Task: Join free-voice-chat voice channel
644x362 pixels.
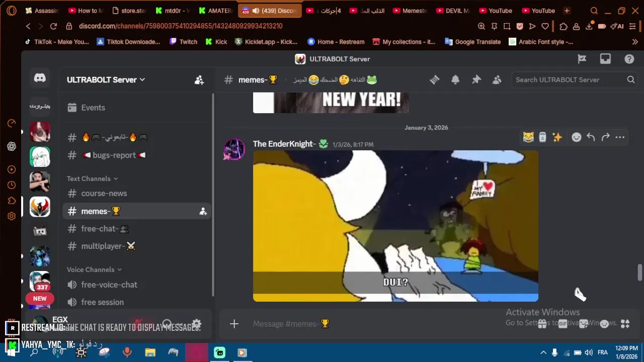Action: pyautogui.click(x=137, y=285)
